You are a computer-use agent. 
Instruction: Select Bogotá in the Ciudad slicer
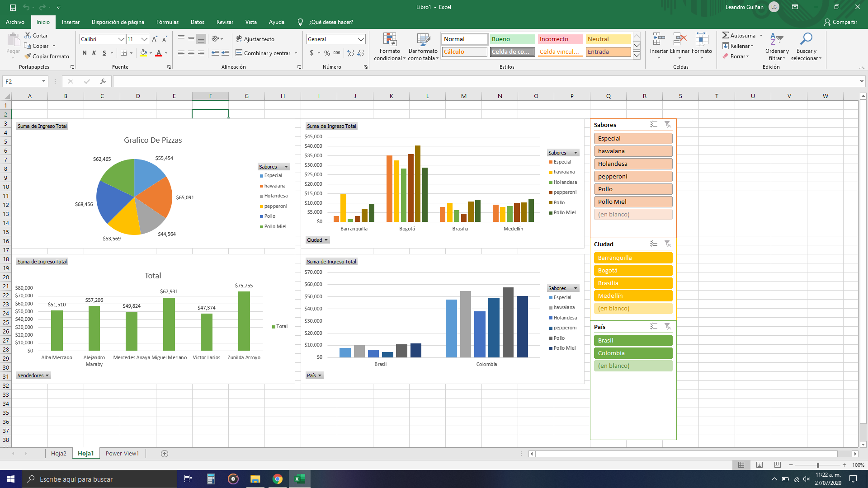click(633, 270)
